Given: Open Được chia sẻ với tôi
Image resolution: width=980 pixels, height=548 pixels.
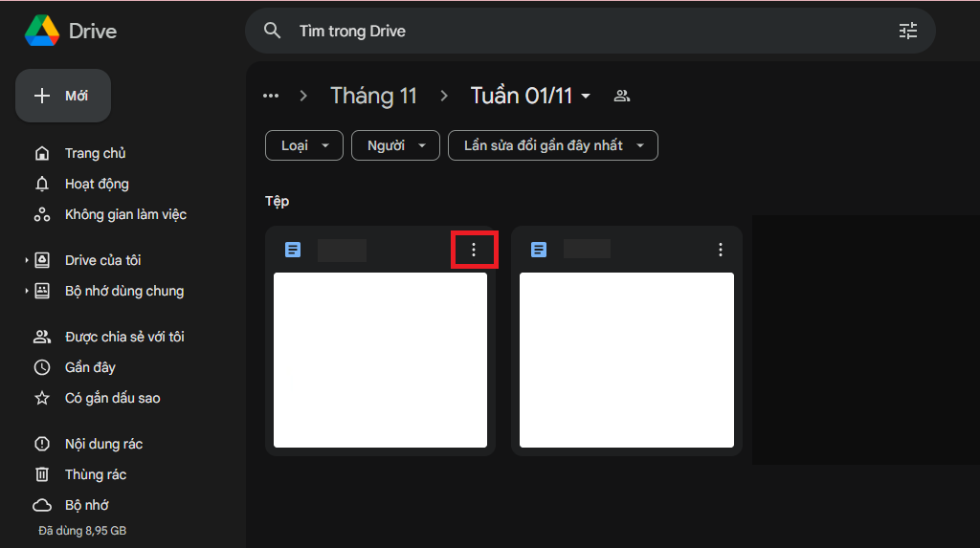Looking at the screenshot, I should pos(123,337).
